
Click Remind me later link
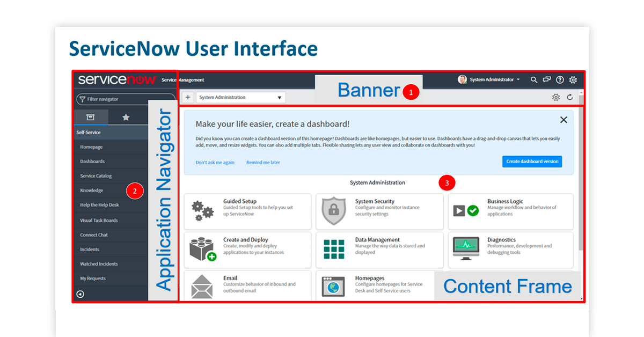263,162
